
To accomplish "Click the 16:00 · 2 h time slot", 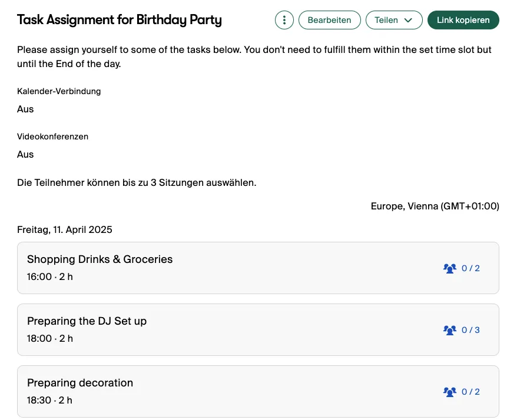I will 50,276.
